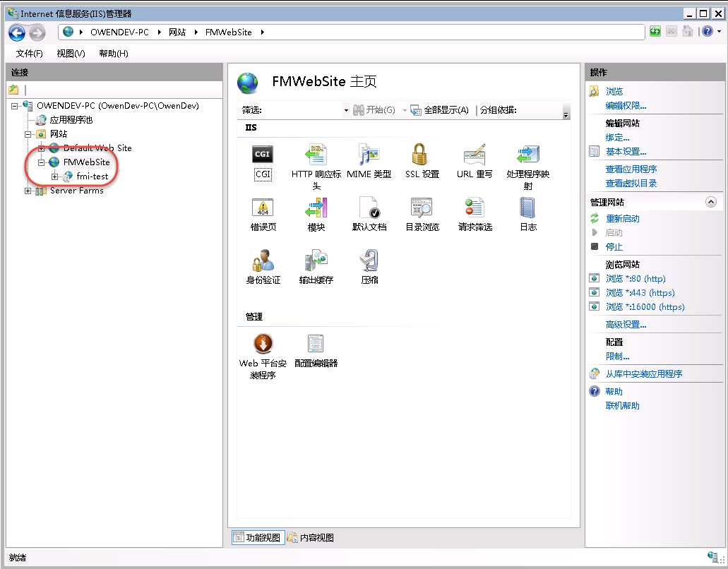Launch Web 平台安装程序 icon
Screen dimensions: 728x569
coord(263,344)
